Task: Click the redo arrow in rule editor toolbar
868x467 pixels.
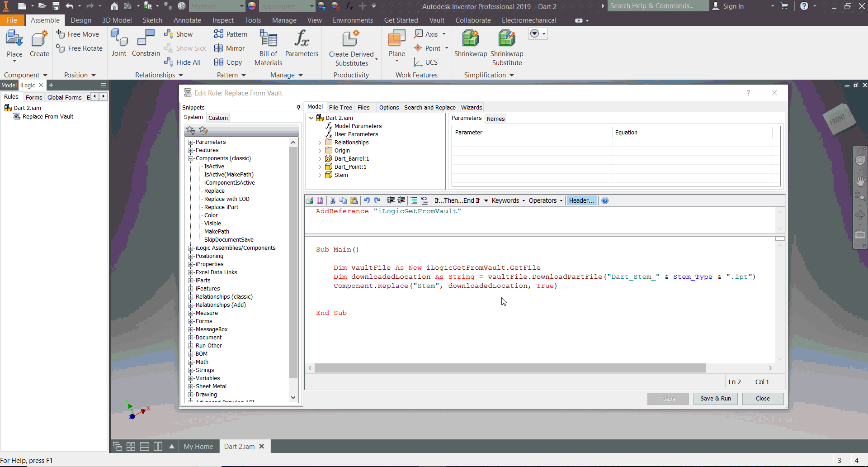Action: 377,200
